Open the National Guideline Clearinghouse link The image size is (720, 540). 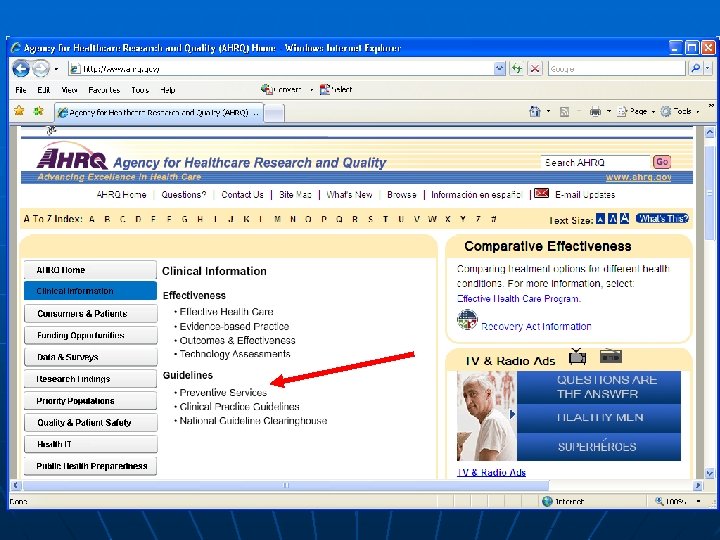[253, 421]
